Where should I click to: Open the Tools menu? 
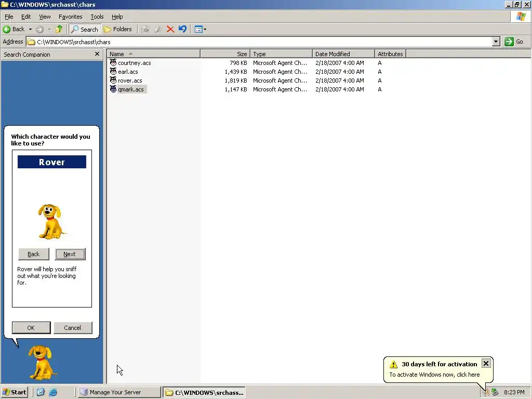click(97, 17)
